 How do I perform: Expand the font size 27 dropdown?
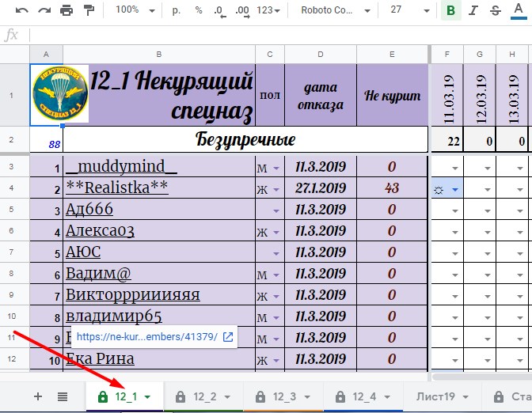click(406, 11)
